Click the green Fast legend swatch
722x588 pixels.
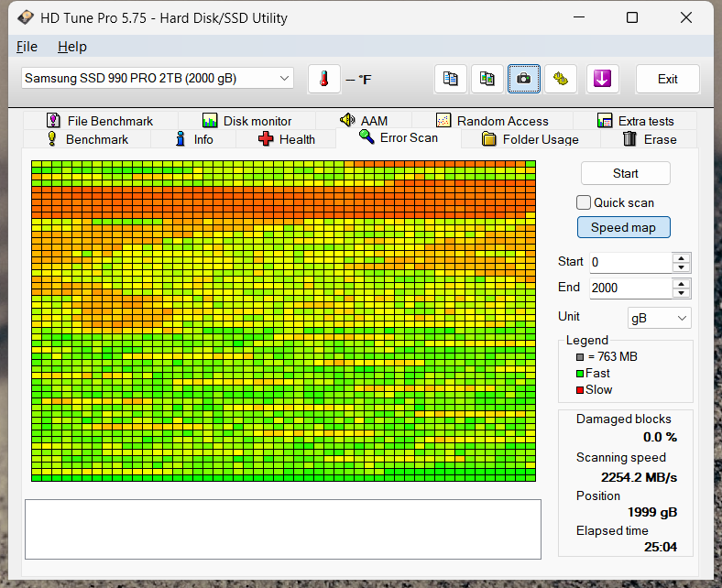580,374
